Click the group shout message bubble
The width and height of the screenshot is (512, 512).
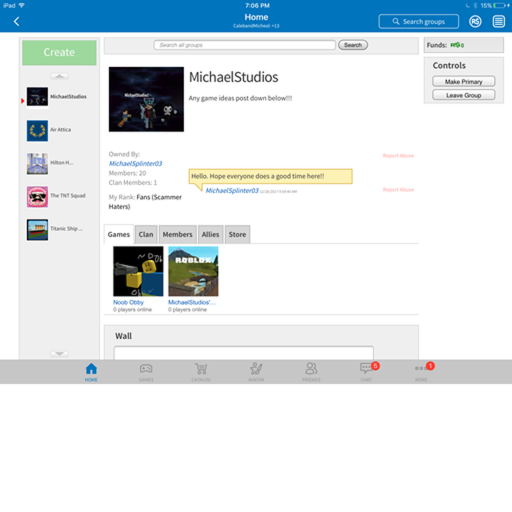[x=270, y=176]
